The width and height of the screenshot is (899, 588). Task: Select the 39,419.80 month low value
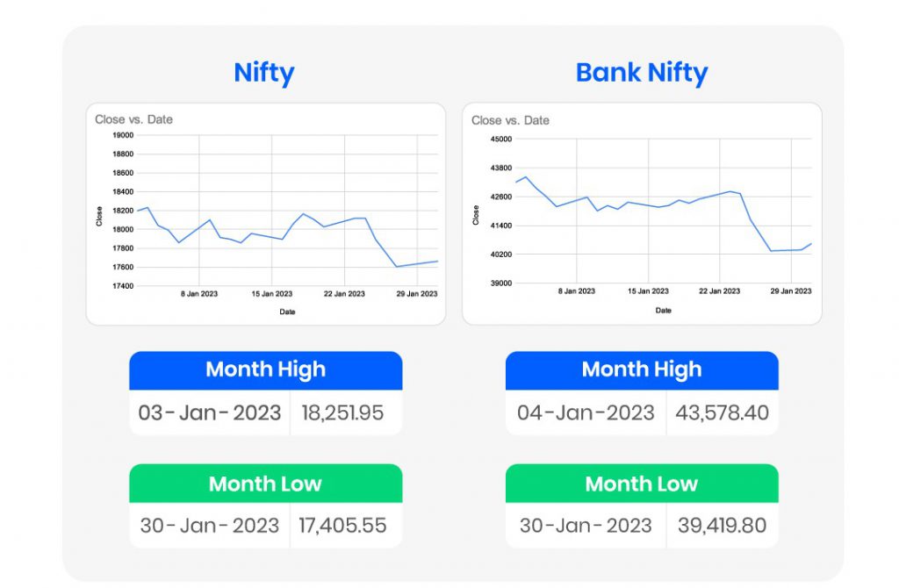coord(722,526)
